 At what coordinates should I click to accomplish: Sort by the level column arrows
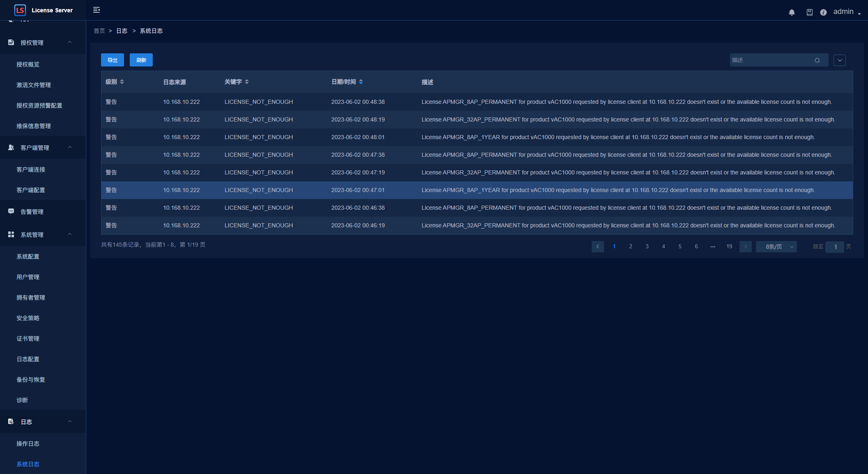(122, 82)
